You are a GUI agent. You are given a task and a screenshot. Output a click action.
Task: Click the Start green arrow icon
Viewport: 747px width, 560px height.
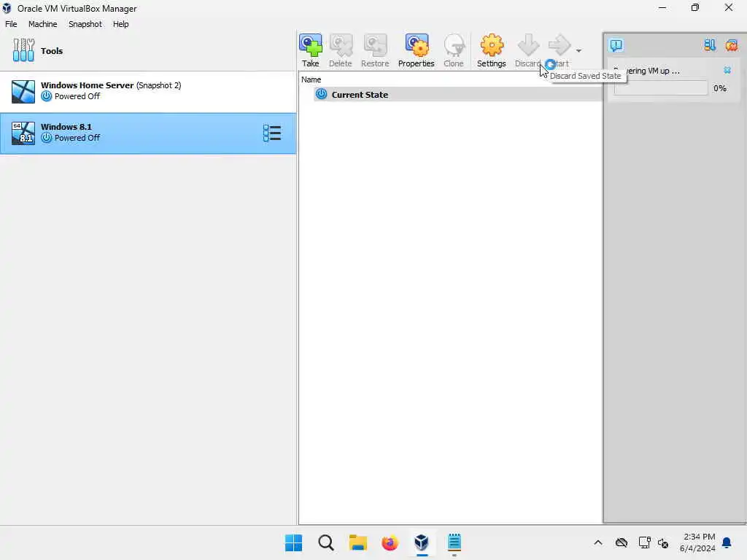coord(559,45)
